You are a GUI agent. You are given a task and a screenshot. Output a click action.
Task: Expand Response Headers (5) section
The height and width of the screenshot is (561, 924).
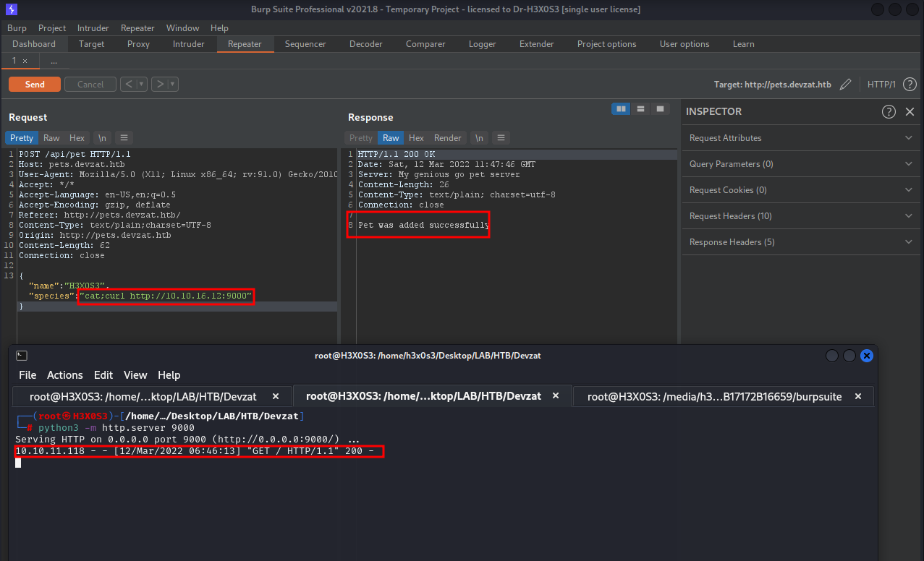point(802,242)
